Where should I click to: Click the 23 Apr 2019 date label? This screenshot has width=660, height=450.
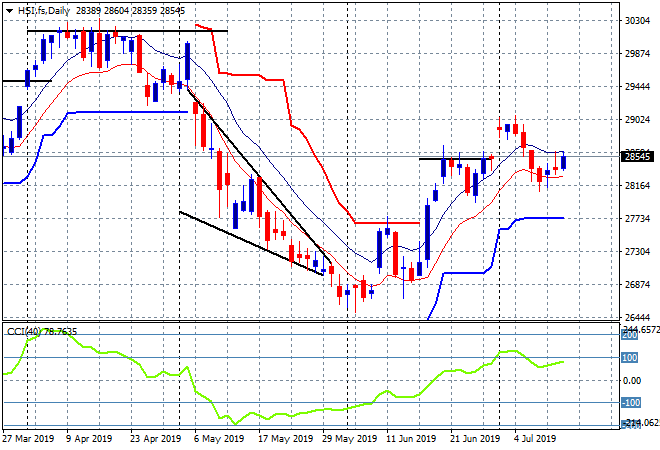coord(155,439)
